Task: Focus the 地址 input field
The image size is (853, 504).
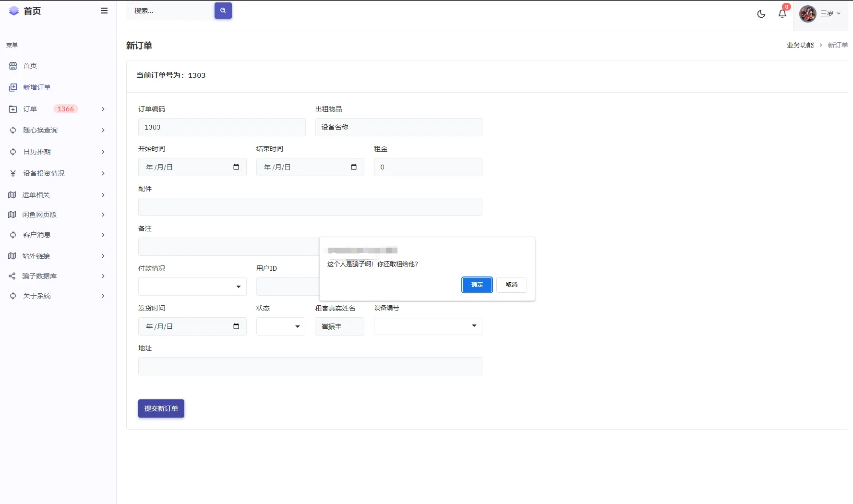Action: pyautogui.click(x=310, y=366)
